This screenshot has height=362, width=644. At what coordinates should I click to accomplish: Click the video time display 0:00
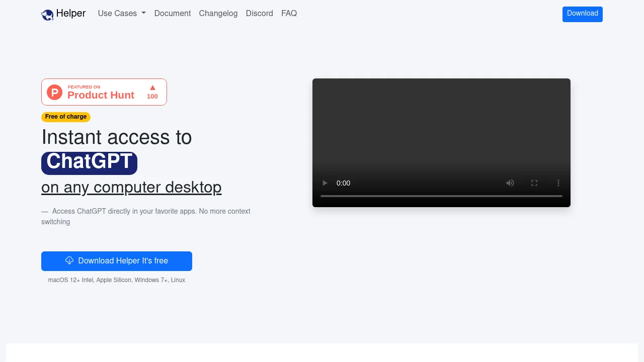coord(343,183)
